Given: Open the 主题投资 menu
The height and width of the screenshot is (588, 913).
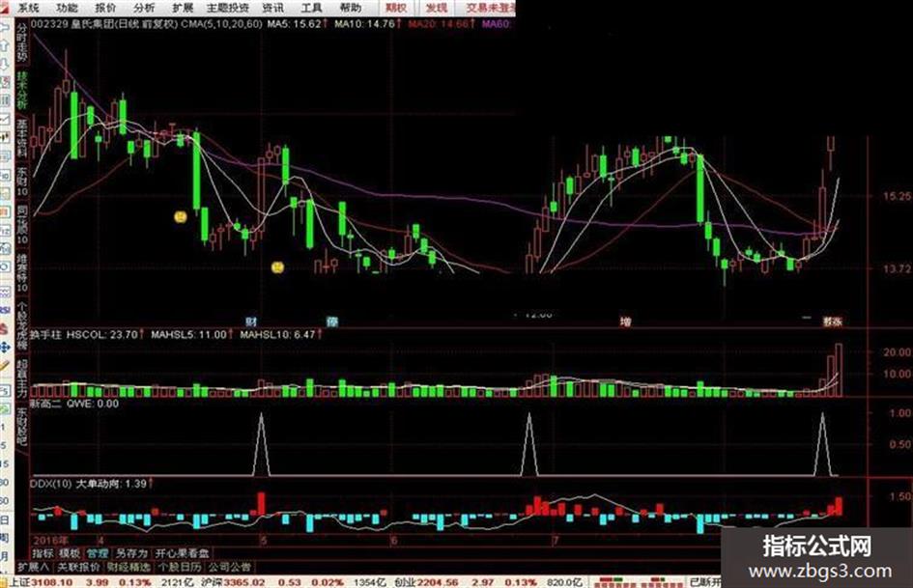Looking at the screenshot, I should [x=228, y=8].
